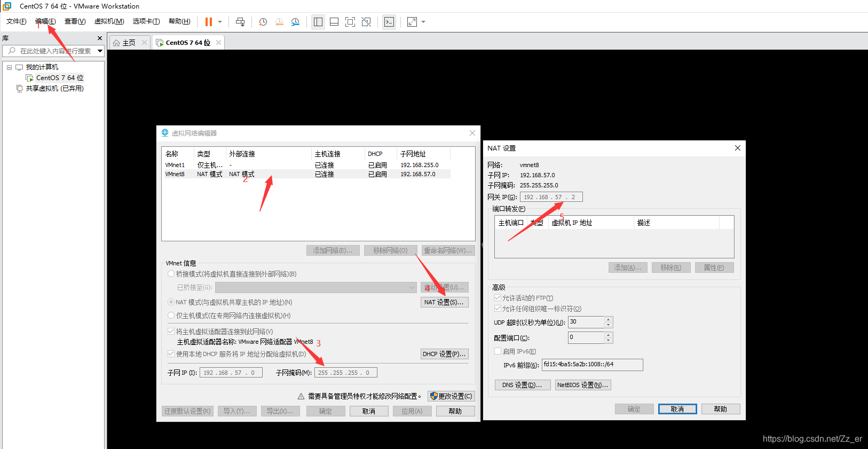The image size is (868, 449).
Task: Increase the 配置端口 value
Action: [608, 335]
